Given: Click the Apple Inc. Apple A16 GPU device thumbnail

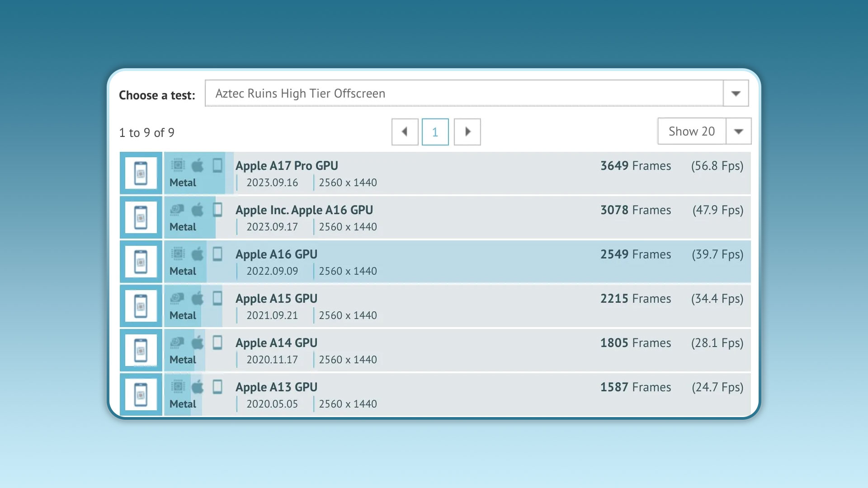Looking at the screenshot, I should coord(141,217).
